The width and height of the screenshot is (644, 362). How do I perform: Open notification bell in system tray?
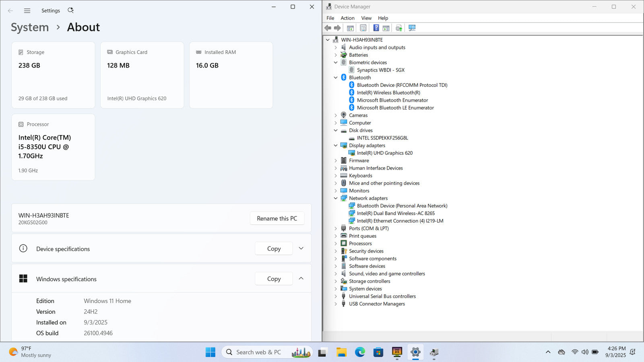(x=632, y=352)
